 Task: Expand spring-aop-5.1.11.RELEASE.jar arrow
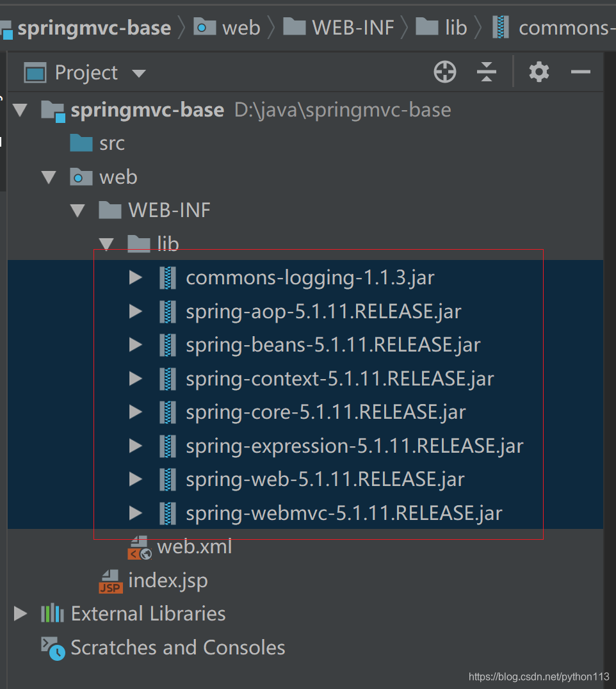pyautogui.click(x=135, y=312)
